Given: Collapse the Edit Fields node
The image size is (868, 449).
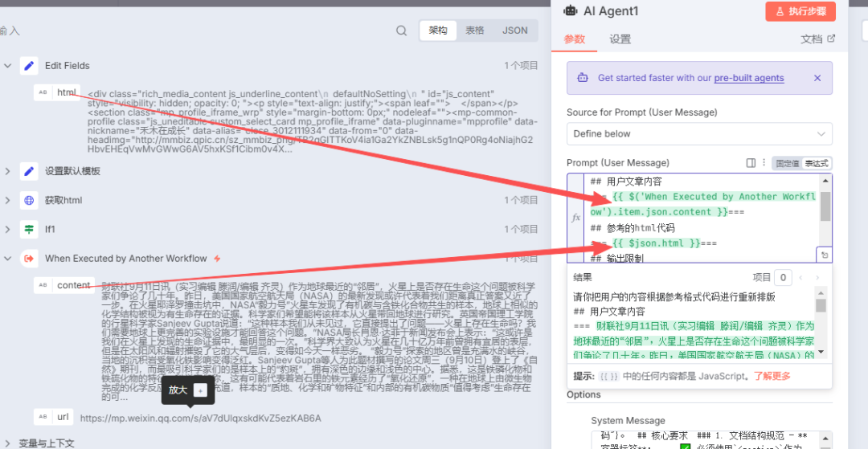Looking at the screenshot, I should click(x=8, y=65).
